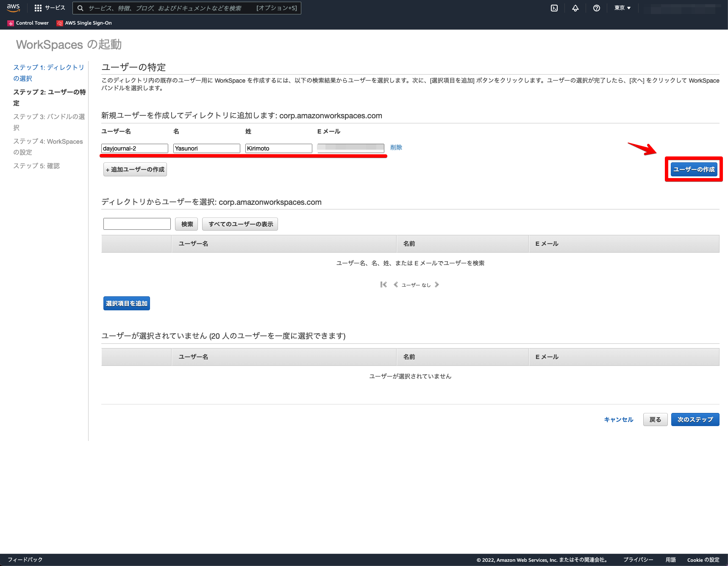This screenshot has height=566, width=728.
Task: Click the 削除 link next to the email
Action: pyautogui.click(x=396, y=148)
